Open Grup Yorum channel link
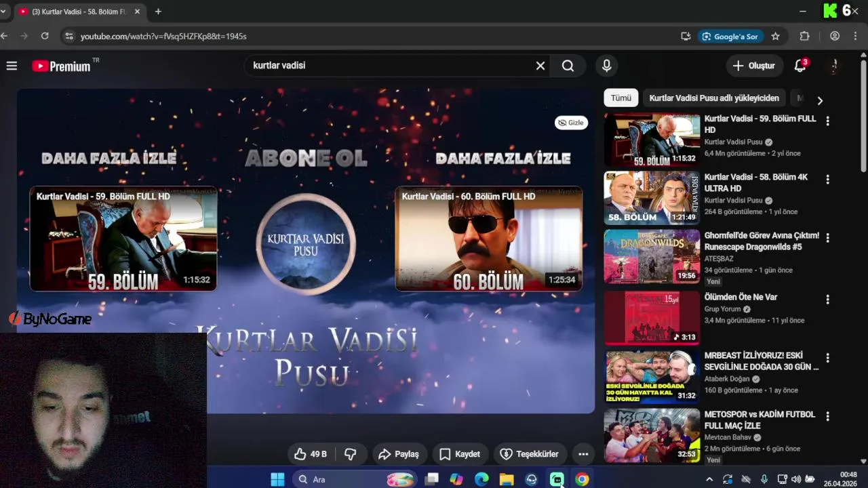868x488 pixels. click(x=722, y=309)
